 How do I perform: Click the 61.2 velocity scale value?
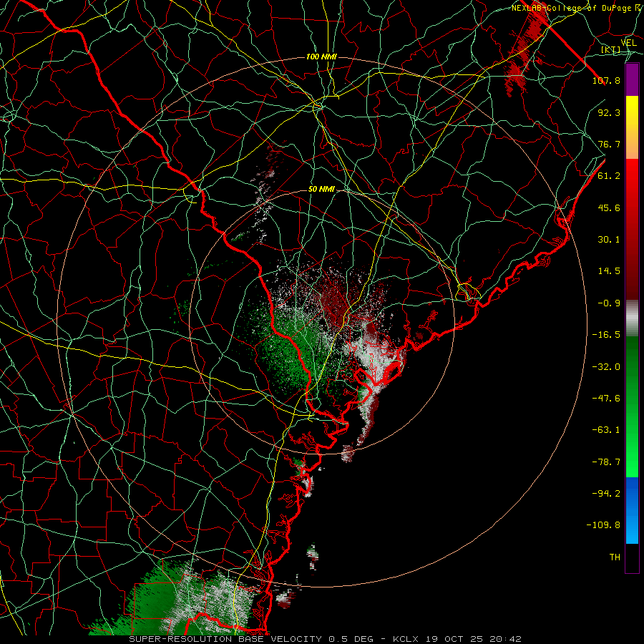click(609, 176)
